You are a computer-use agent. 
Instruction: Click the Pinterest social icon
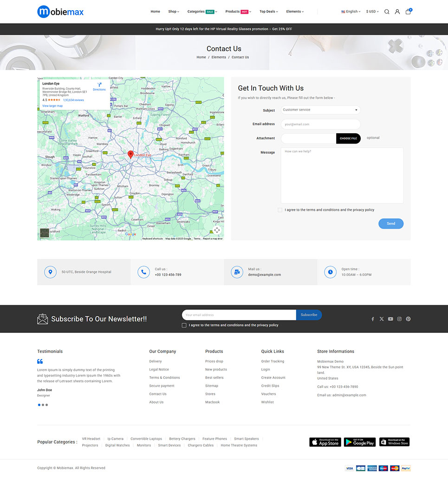pos(409,319)
